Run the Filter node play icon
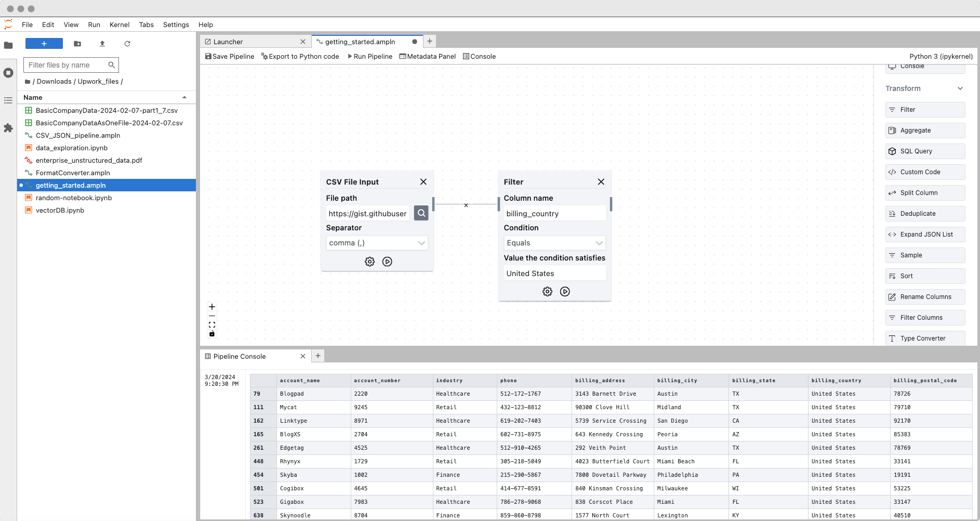 click(565, 292)
